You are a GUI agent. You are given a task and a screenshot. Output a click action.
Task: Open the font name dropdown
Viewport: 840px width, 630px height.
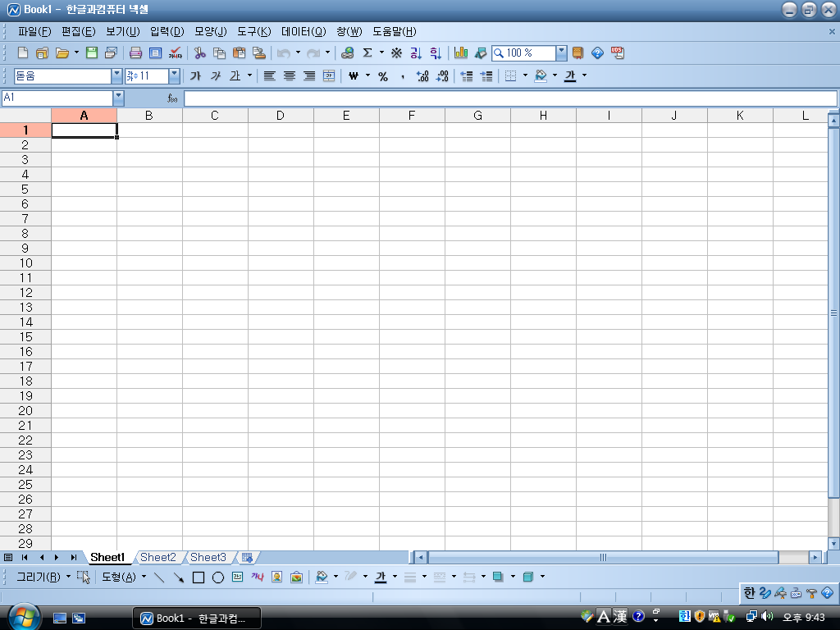116,76
